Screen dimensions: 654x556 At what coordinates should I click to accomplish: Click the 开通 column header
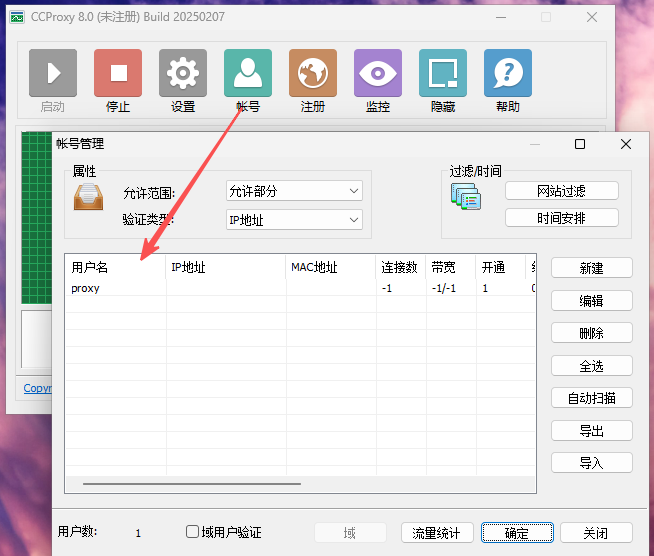[501, 267]
